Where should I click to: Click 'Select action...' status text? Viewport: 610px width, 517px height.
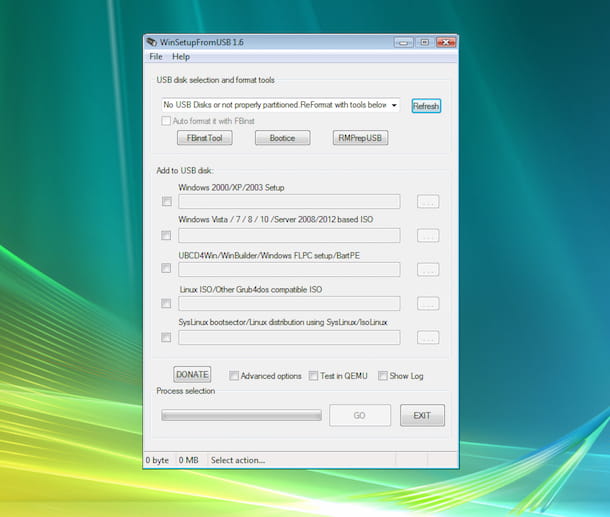(x=238, y=460)
